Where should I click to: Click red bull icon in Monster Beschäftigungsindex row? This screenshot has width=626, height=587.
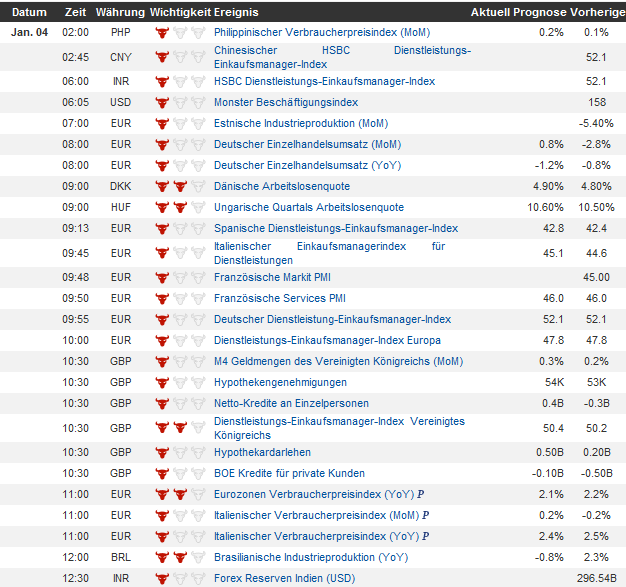162,102
